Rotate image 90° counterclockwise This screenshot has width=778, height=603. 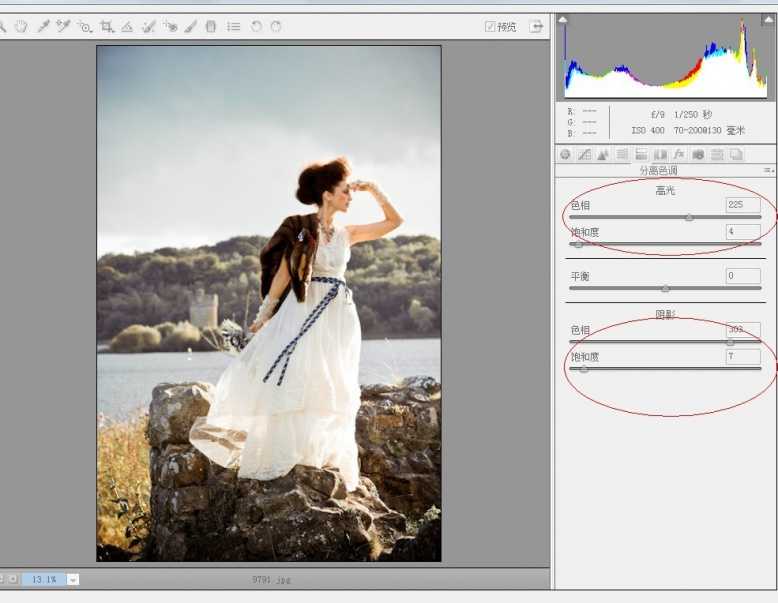tap(256, 27)
